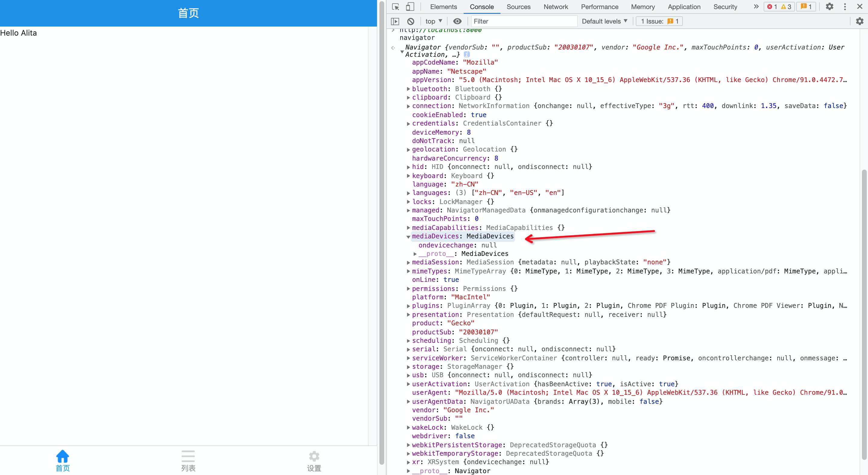Toggle the device toolbar icon
This screenshot has width=868, height=475.
pyautogui.click(x=410, y=7)
